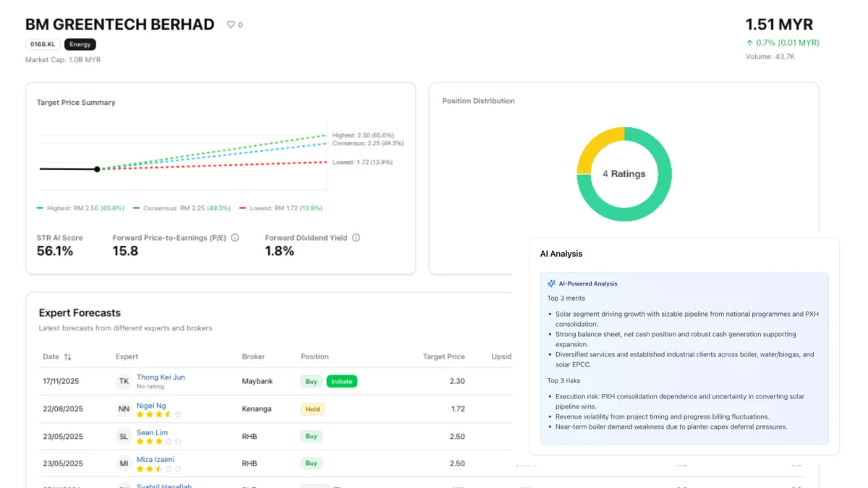Click the NN avatar for Nigel Ng
868x488 pixels.
124,408
